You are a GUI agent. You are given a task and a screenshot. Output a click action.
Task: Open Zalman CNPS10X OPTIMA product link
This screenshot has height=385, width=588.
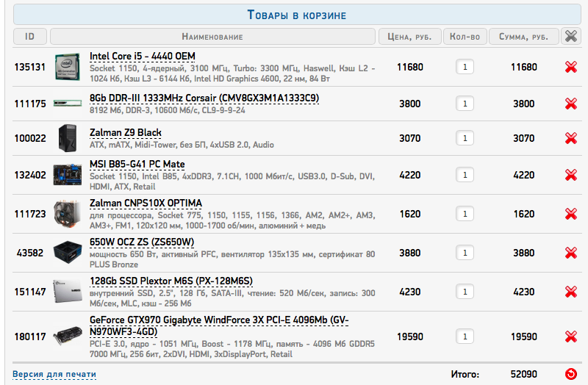146,204
